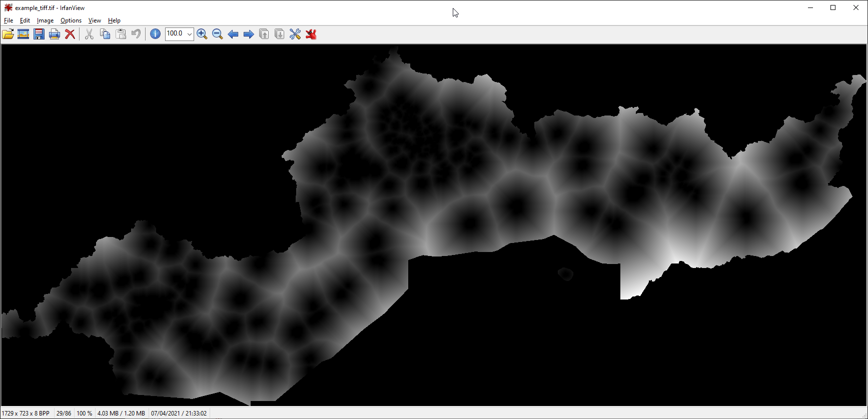Copy the image with the copy icon
Viewport: 868px width, 419px height.
[105, 34]
